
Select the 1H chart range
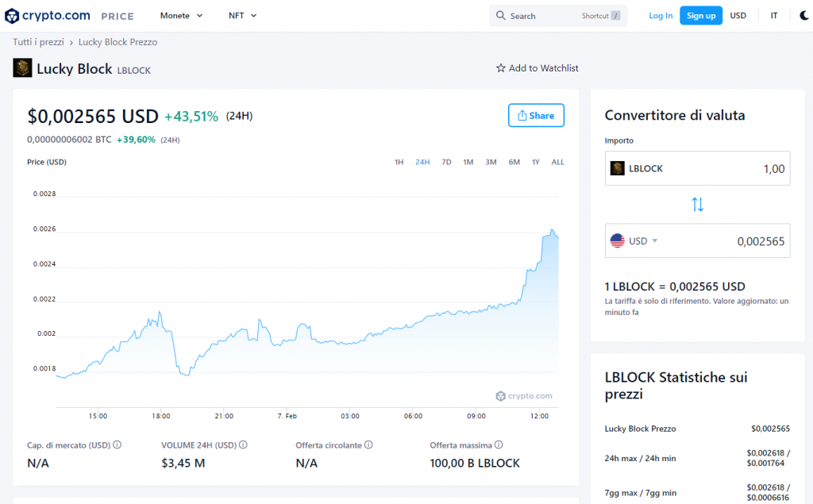[x=399, y=162]
